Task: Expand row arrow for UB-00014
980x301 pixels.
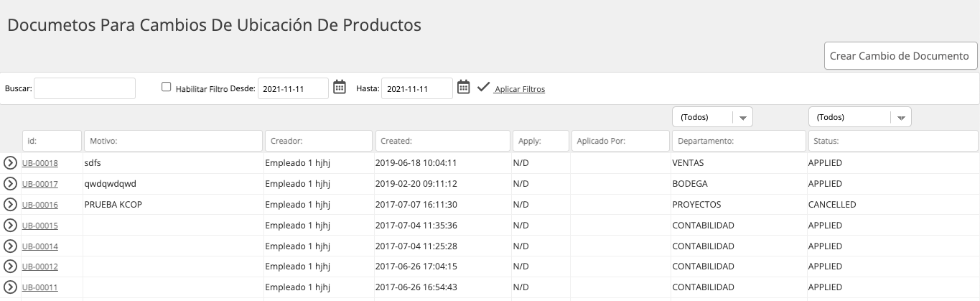Action: point(11,246)
